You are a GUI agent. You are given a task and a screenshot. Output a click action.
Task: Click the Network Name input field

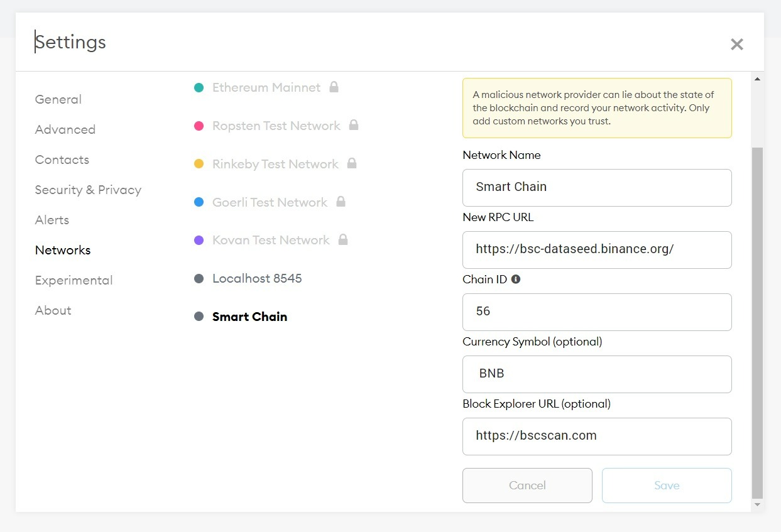597,187
